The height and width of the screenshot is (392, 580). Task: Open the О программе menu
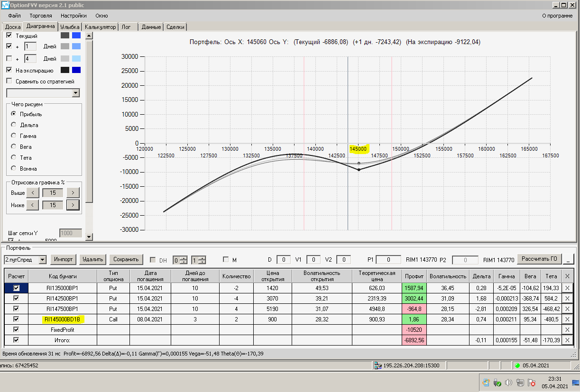point(557,16)
